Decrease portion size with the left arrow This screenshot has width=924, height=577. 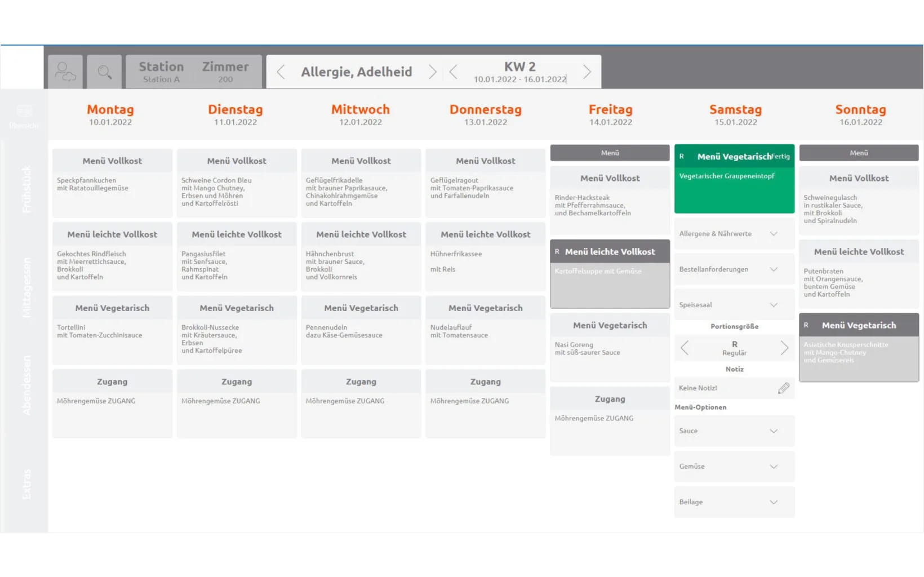(685, 348)
